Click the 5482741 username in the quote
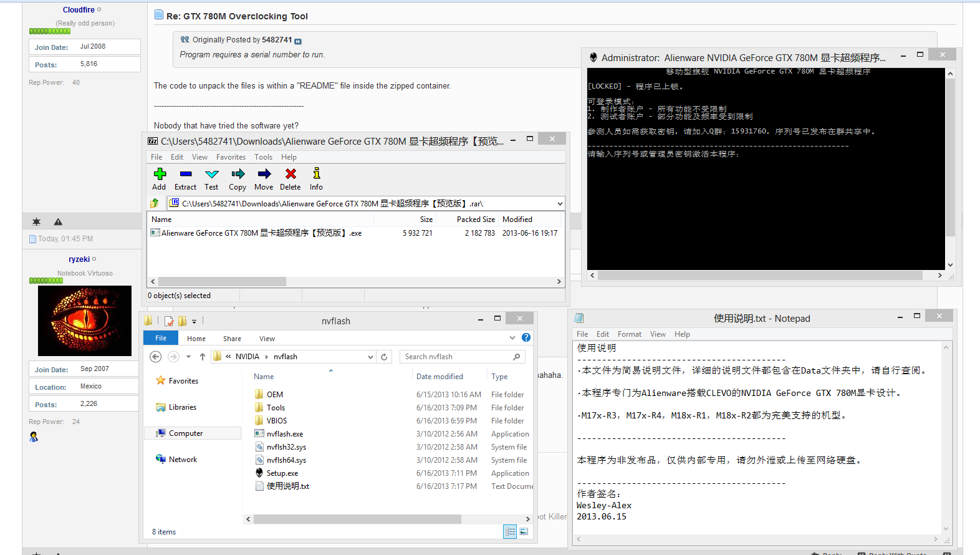The height and width of the screenshot is (555, 980). (277, 40)
